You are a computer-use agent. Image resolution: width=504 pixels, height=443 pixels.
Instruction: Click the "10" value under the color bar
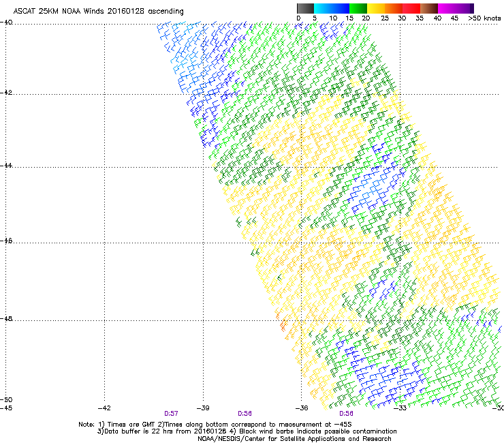pyautogui.click(x=333, y=18)
